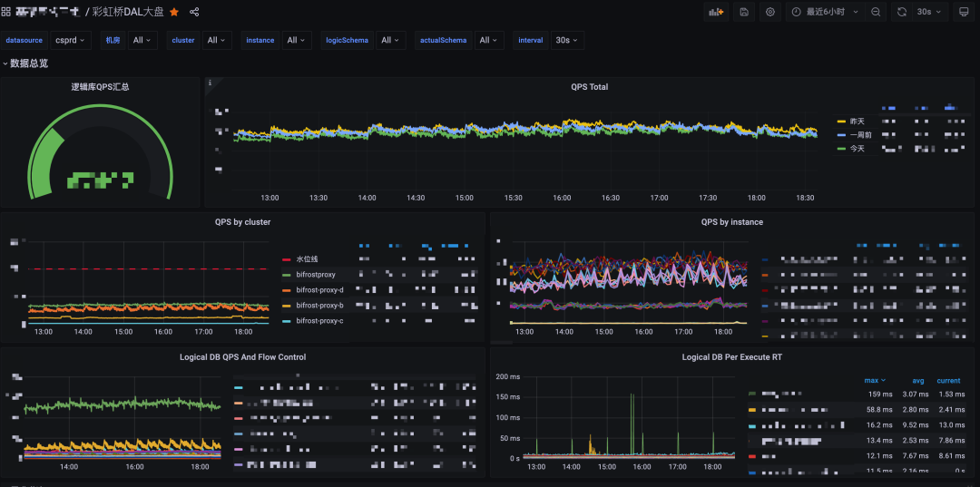Toggle the bifrost-proxy-b legend series
The height and width of the screenshot is (487, 980).
319,306
